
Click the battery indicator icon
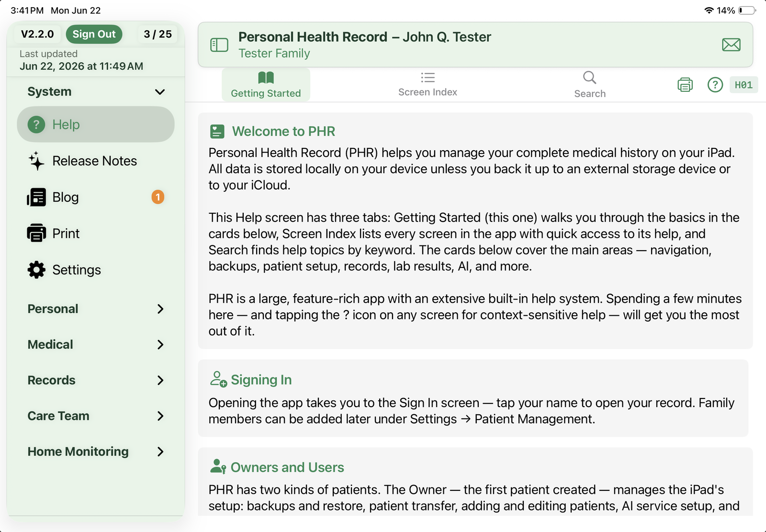747,11
